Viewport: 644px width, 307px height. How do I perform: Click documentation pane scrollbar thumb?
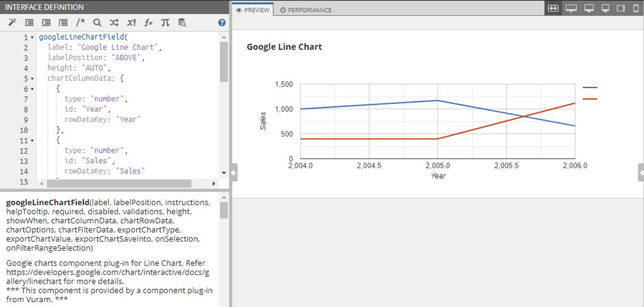(224, 210)
